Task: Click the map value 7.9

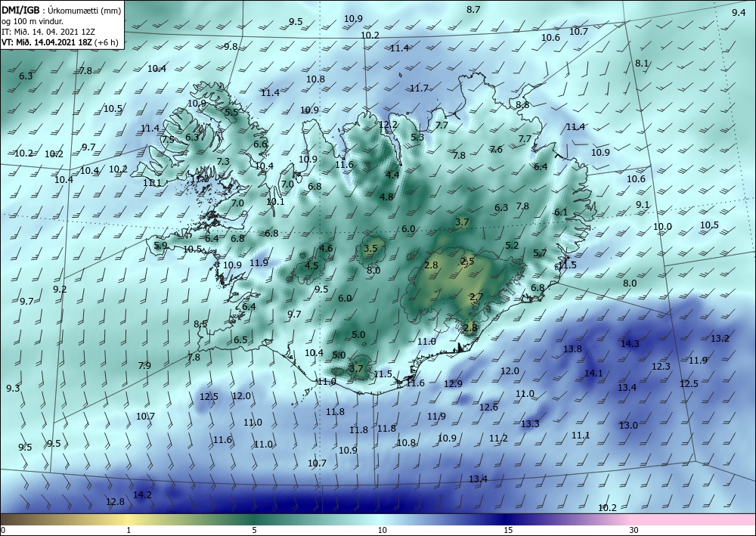Action: click(x=144, y=365)
